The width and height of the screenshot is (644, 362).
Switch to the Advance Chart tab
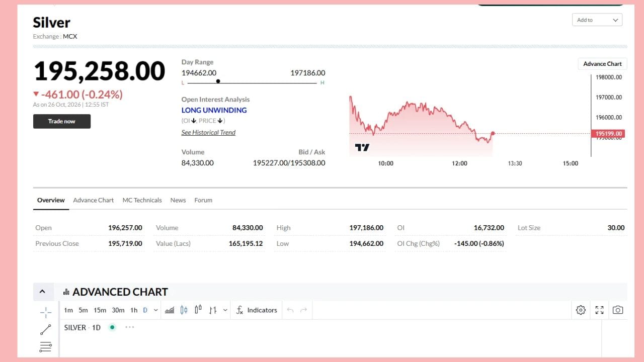94,200
